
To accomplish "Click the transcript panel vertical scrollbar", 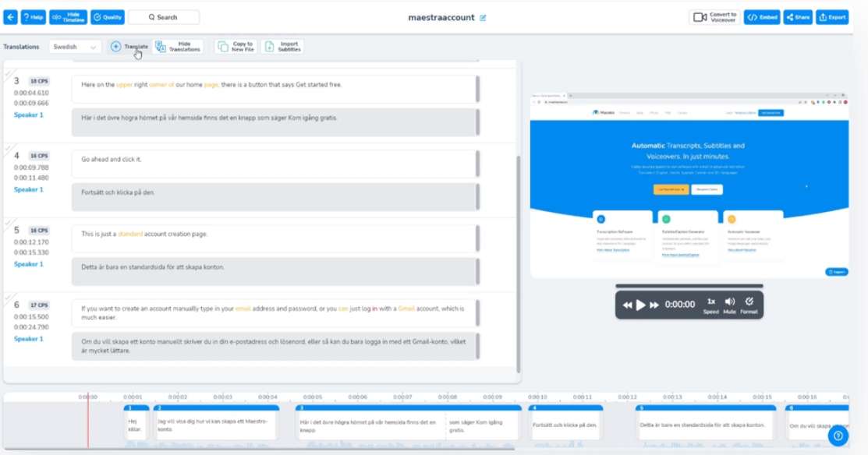I will tap(518, 264).
